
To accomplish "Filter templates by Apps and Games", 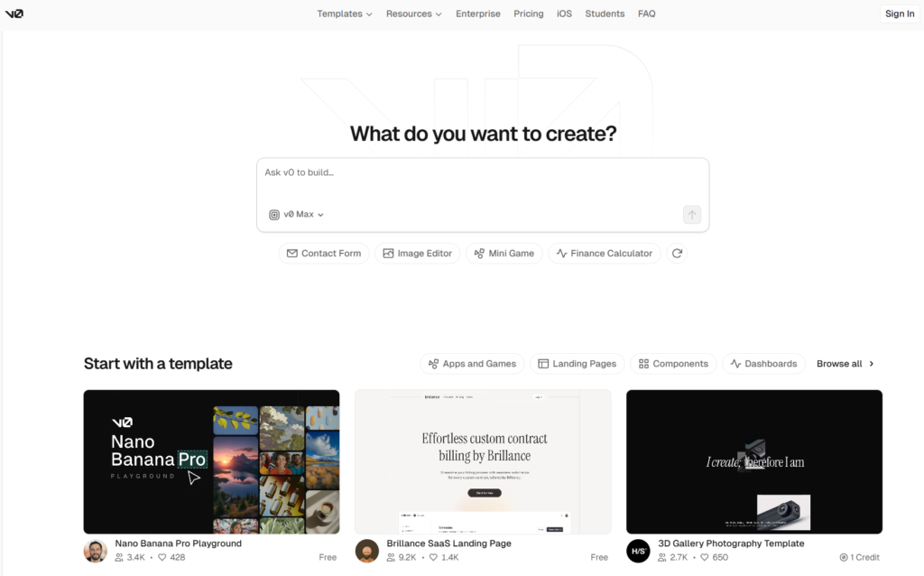I will (x=472, y=364).
